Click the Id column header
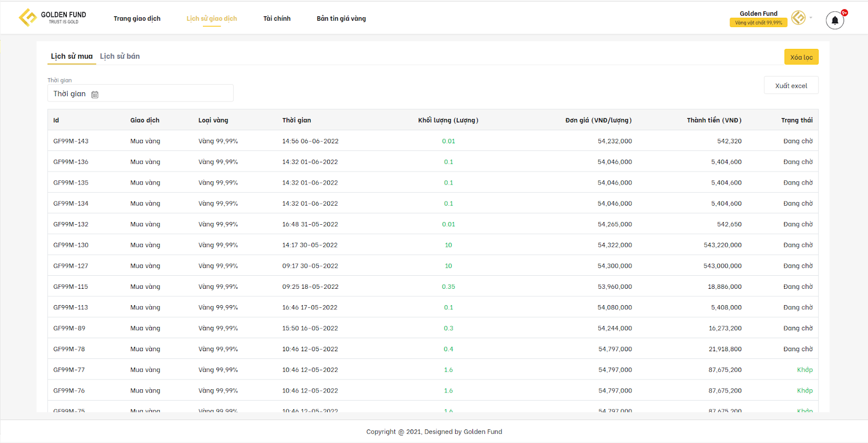This screenshot has height=443, width=868. tap(56, 121)
